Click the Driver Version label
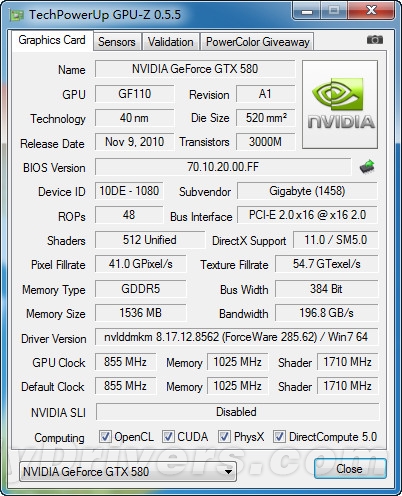The width and height of the screenshot is (402, 496). pyautogui.click(x=54, y=339)
